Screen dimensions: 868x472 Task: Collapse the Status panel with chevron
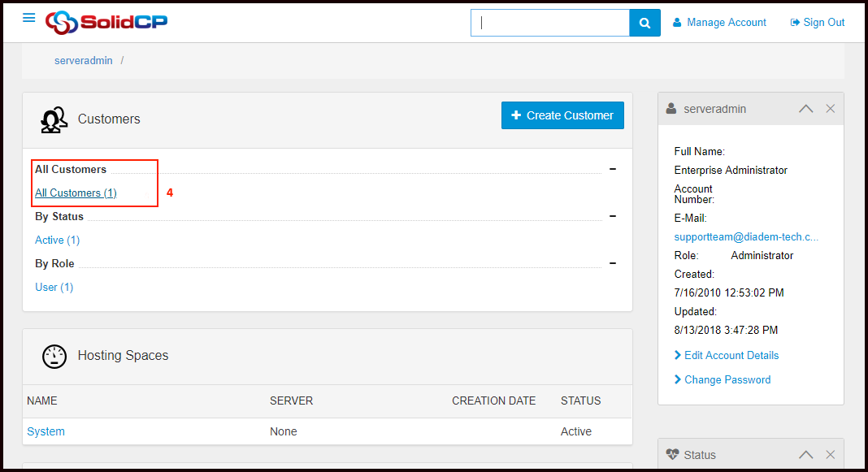coord(805,455)
